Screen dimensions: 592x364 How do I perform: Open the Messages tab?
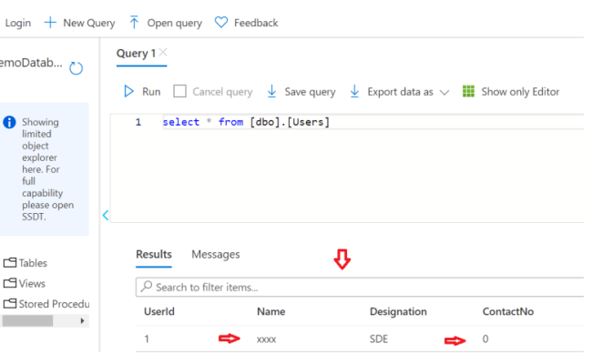click(216, 254)
